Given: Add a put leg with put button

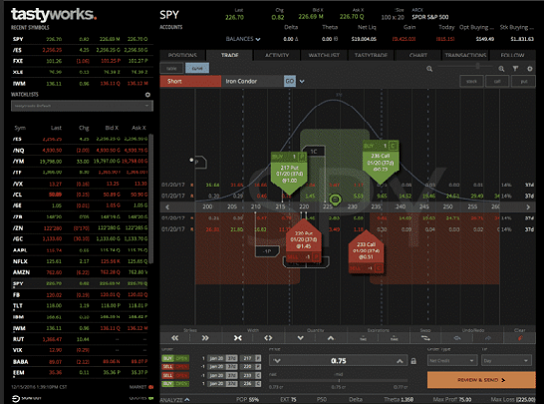Looking at the screenshot, I should 524,81.
